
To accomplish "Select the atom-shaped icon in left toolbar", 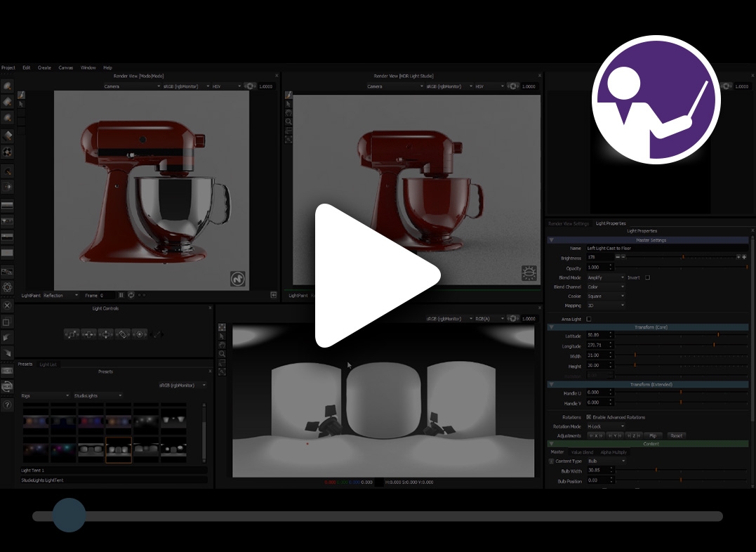I will (x=7, y=287).
